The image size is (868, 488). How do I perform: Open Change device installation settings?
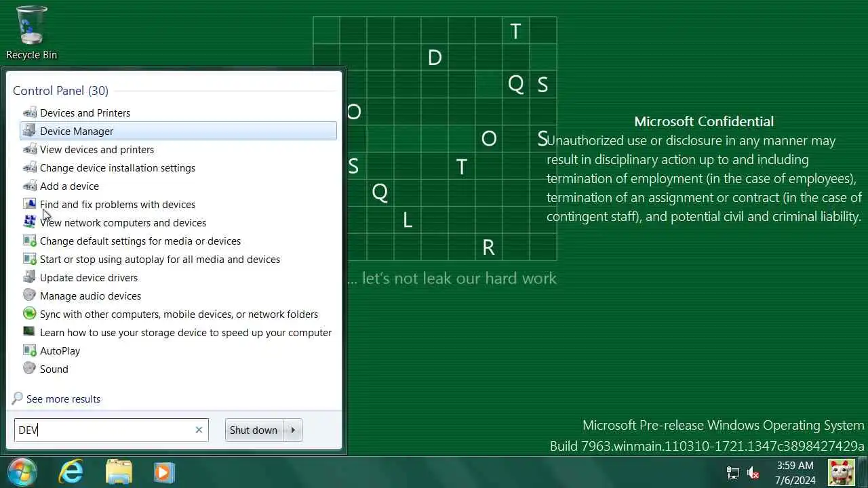(117, 167)
